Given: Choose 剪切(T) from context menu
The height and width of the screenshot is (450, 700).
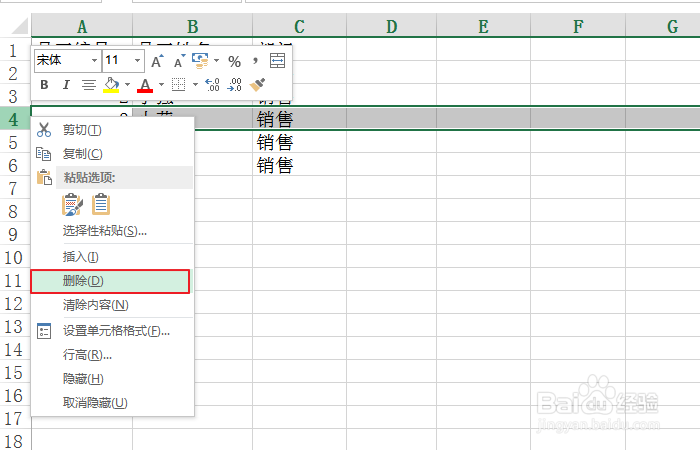Looking at the screenshot, I should (112, 130).
